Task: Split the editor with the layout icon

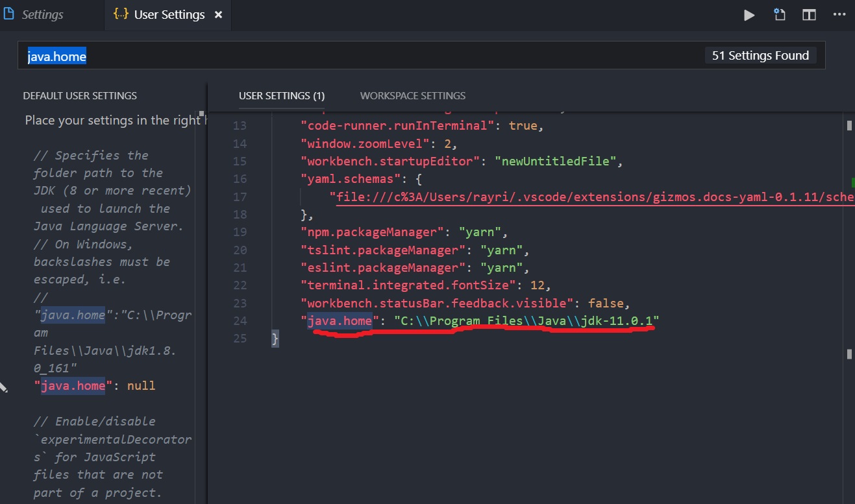Action: [x=809, y=15]
